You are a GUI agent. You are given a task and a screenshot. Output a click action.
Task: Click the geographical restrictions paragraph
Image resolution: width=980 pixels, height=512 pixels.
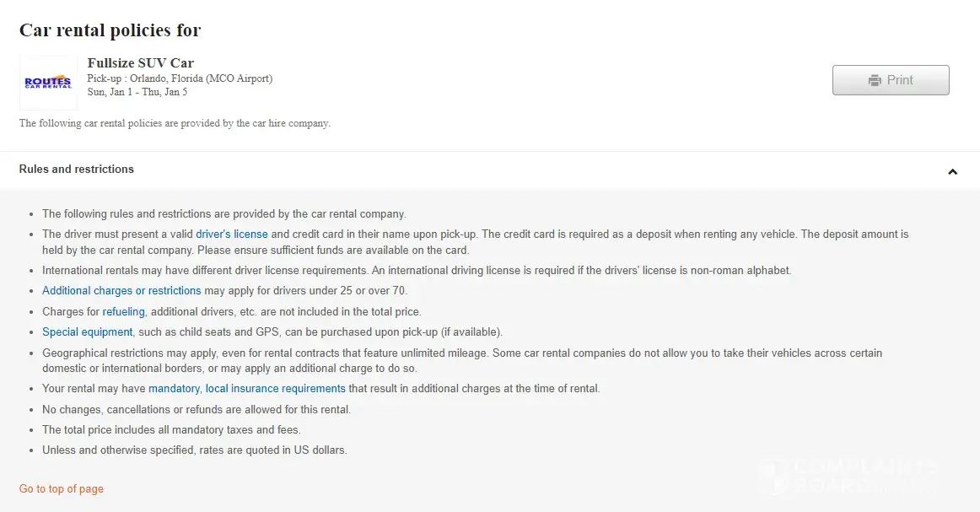462,360
